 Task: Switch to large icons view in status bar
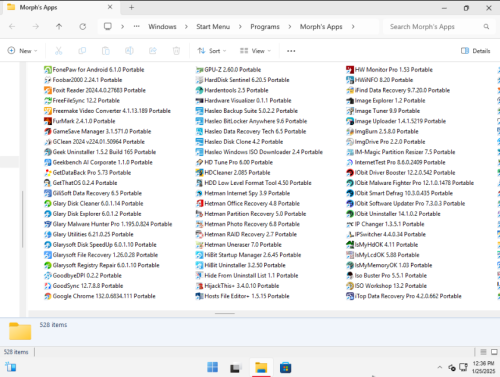tap(494, 352)
